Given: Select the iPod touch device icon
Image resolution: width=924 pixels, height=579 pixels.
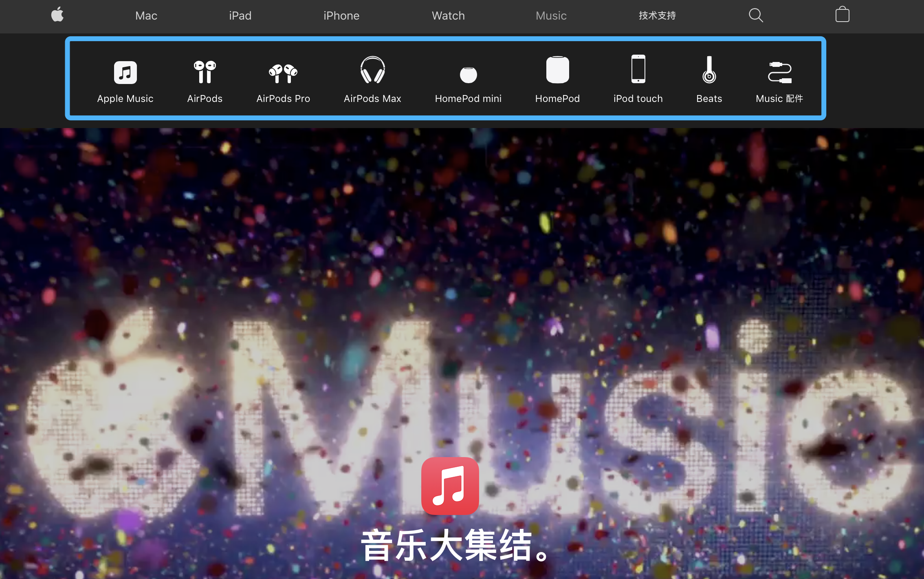Looking at the screenshot, I should click(638, 69).
